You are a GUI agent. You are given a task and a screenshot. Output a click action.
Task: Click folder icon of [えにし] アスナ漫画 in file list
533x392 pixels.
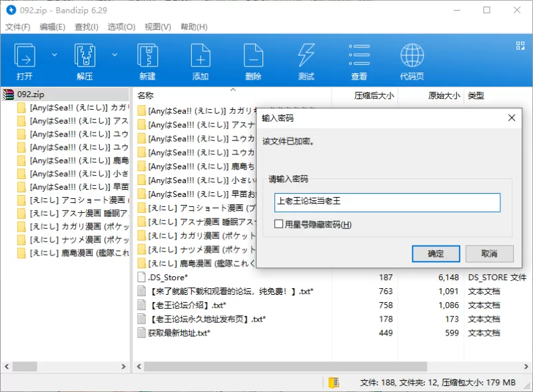(x=142, y=222)
